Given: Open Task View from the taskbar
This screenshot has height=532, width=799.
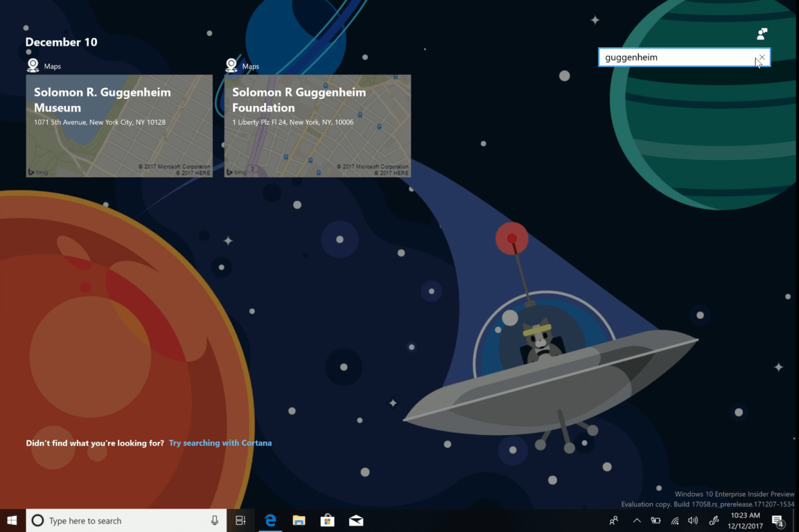Looking at the screenshot, I should click(240, 520).
